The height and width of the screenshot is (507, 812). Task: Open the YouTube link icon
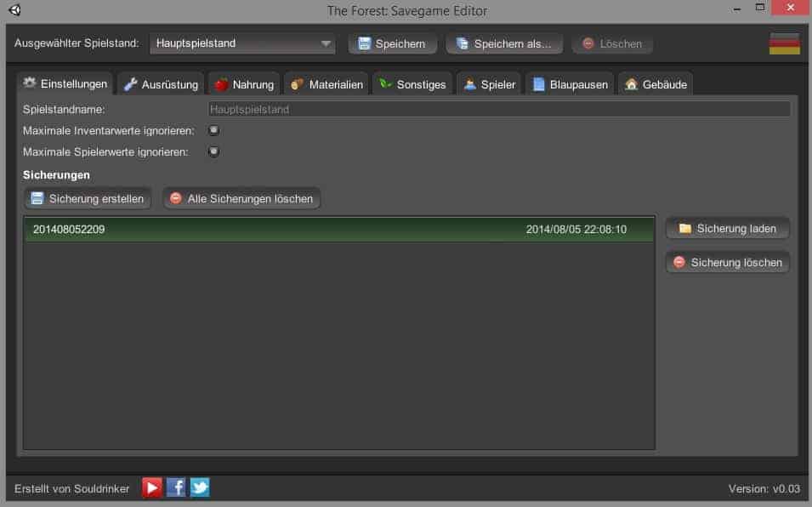pos(152,487)
